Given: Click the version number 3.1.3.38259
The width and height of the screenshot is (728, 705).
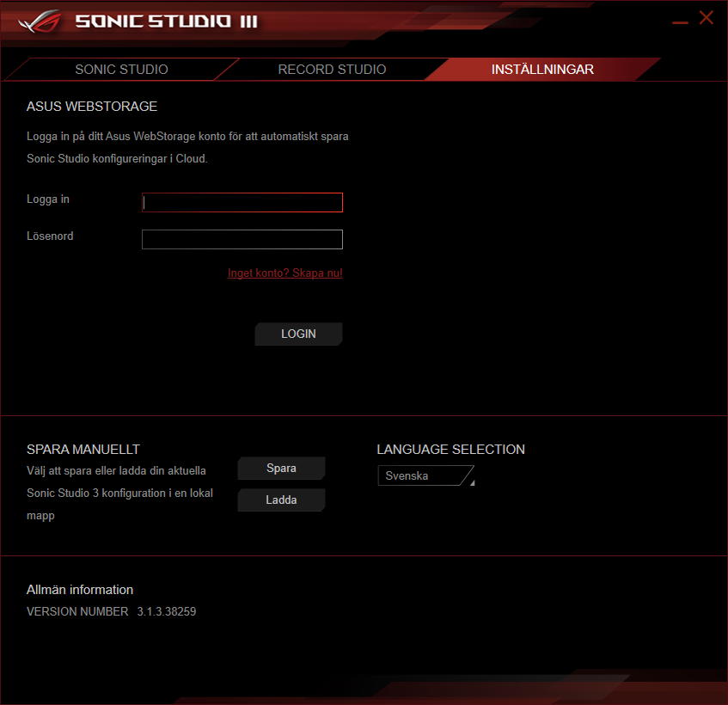Looking at the screenshot, I should point(166,612).
